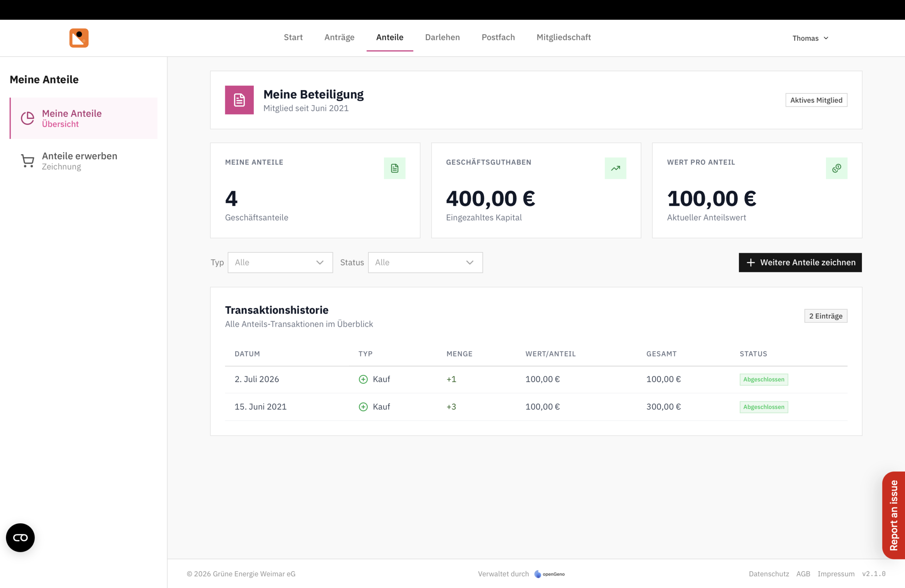Click the 300,00 € Gesamt value
The image size is (905, 588).
(x=664, y=407)
